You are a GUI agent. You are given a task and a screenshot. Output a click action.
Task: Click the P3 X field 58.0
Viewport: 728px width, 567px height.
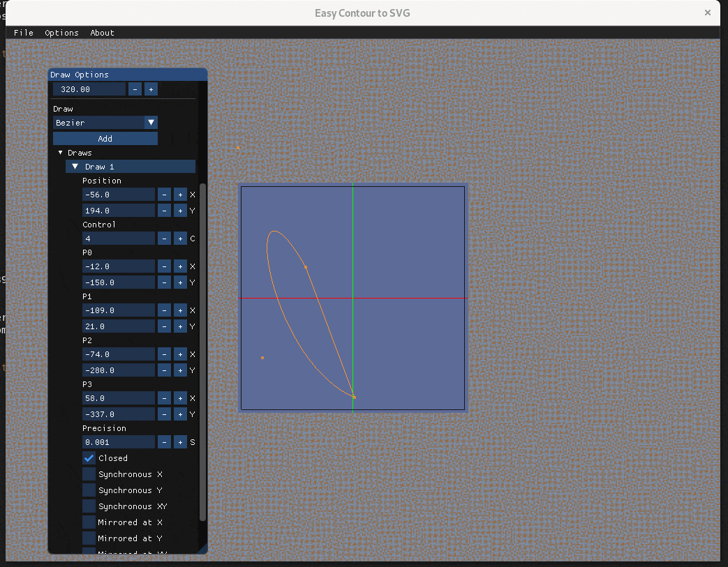click(119, 398)
